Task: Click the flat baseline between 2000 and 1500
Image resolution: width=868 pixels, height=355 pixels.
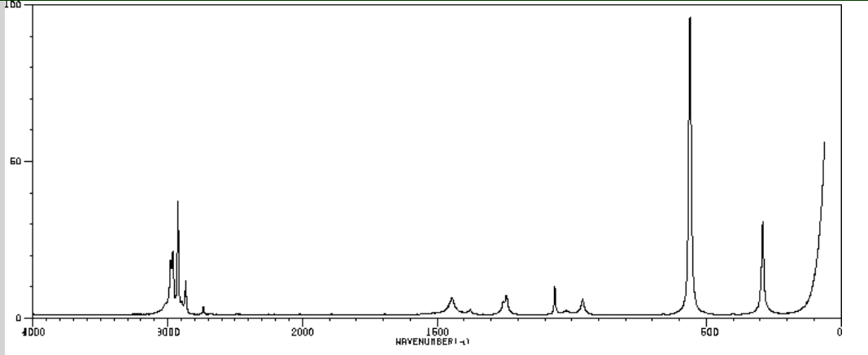Action: [x=366, y=313]
